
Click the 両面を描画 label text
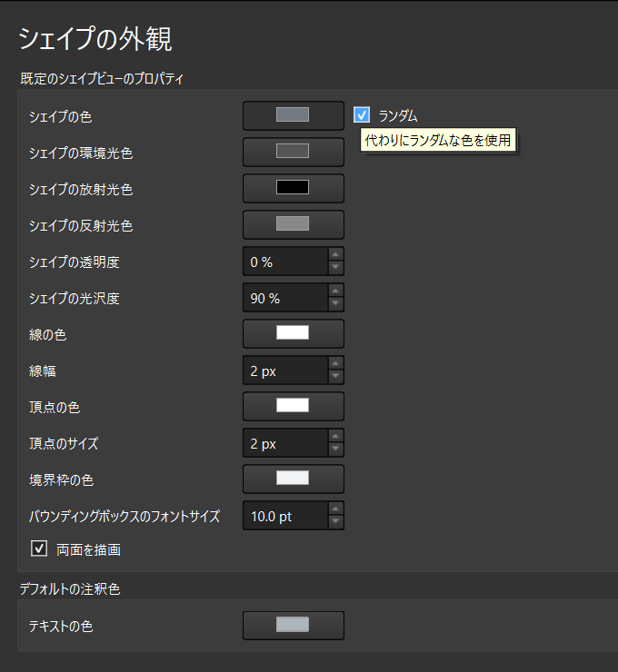pos(89,549)
